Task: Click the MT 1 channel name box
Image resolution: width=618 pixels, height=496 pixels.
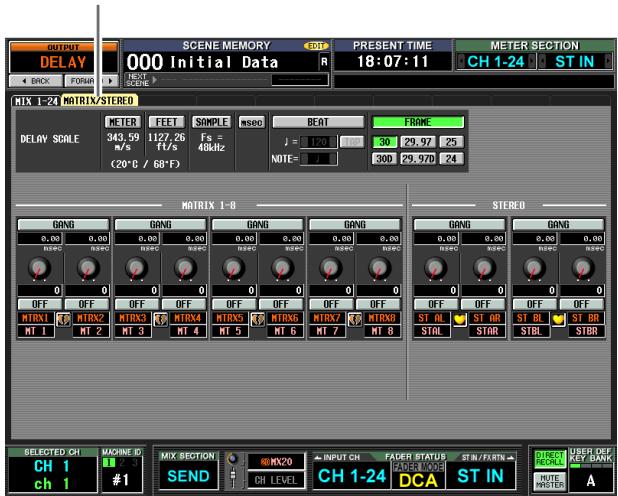Action: pos(36,331)
